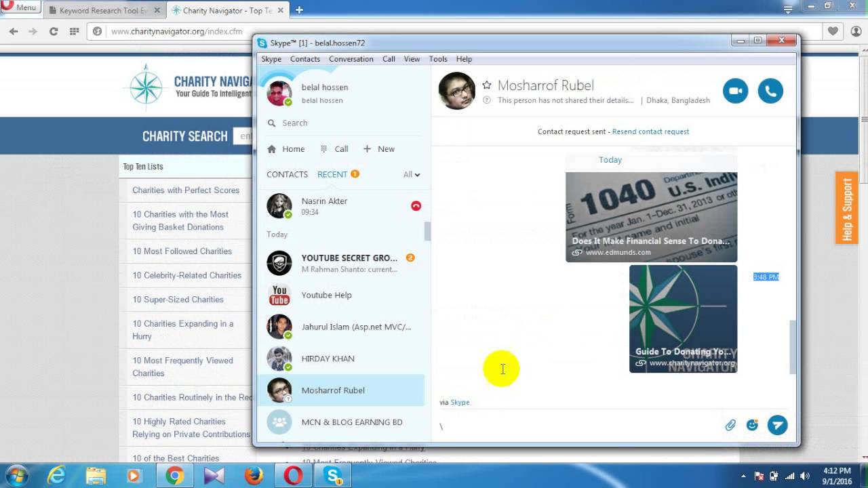Click the attach file paperclip icon
Image resolution: width=868 pixels, height=488 pixels.
pyautogui.click(x=730, y=426)
